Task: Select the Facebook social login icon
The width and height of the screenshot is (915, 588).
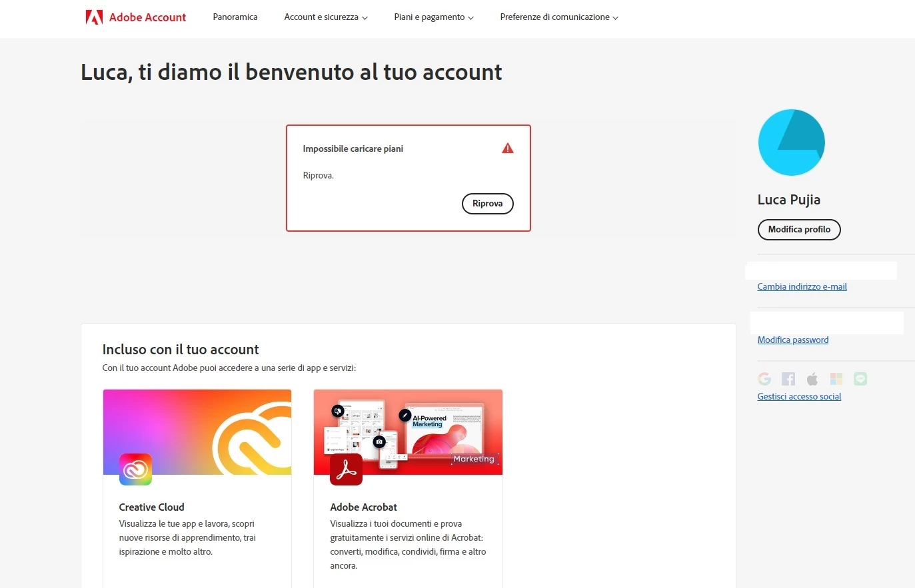Action: 788,379
